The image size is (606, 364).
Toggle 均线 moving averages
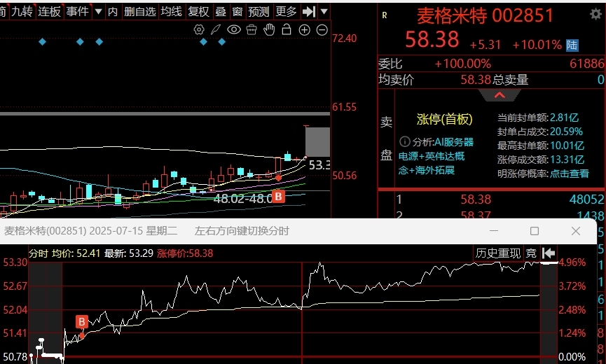pos(171,12)
